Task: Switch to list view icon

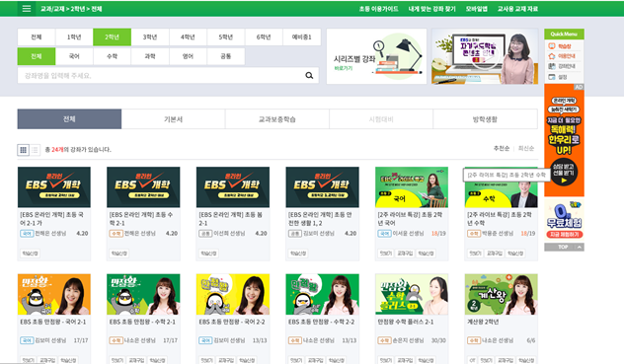Action: [35, 150]
